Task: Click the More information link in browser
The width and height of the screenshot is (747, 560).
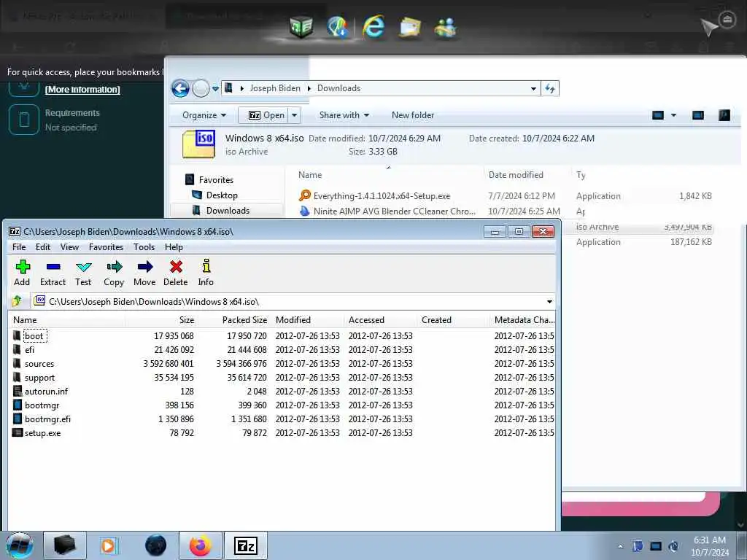Action: 82,90
